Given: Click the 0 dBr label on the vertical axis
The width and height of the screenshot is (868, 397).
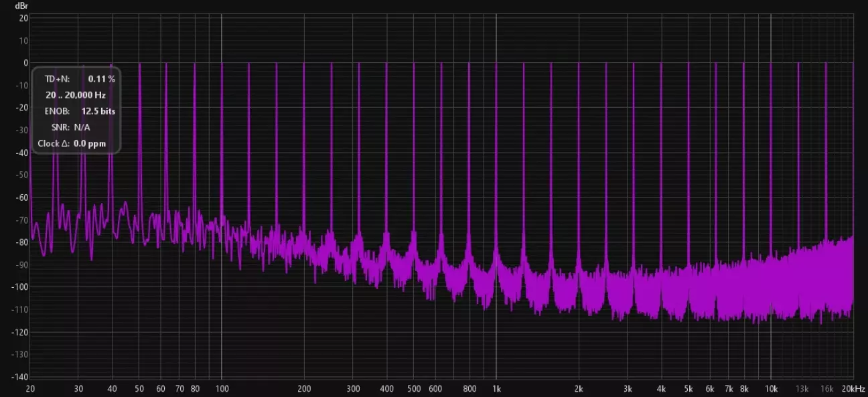Looking at the screenshot, I should click(25, 63).
